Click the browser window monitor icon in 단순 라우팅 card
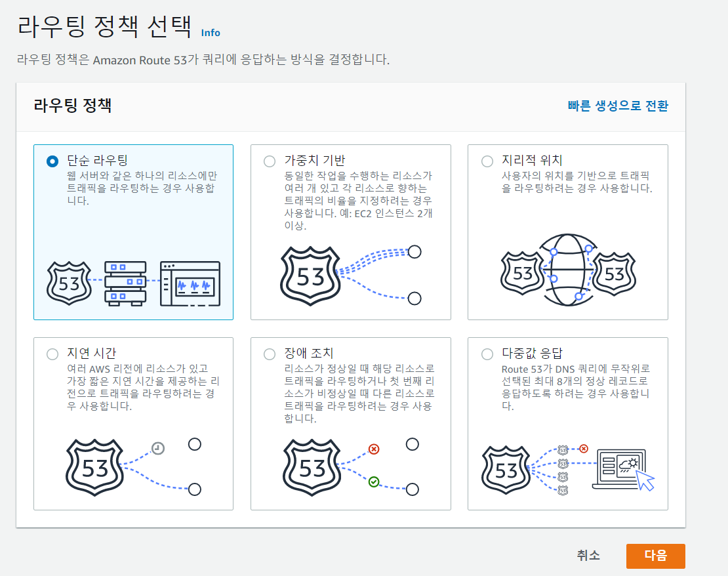The height and width of the screenshot is (576, 728). click(x=190, y=283)
